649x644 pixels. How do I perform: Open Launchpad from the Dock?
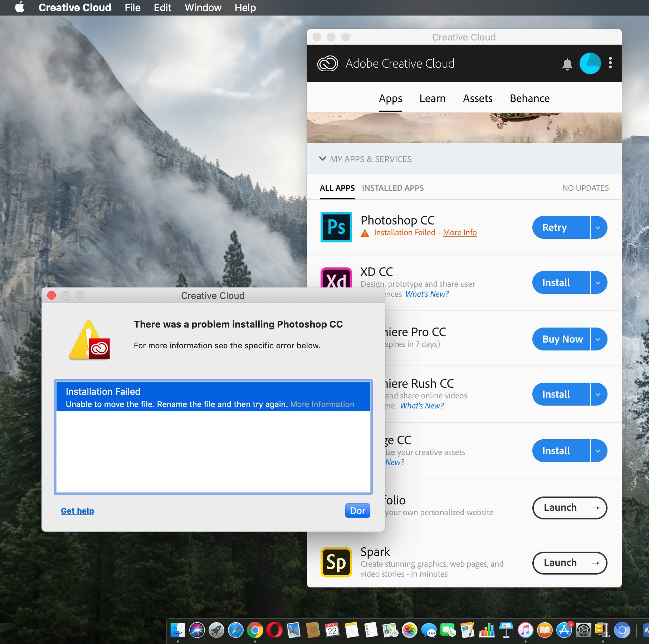(216, 630)
